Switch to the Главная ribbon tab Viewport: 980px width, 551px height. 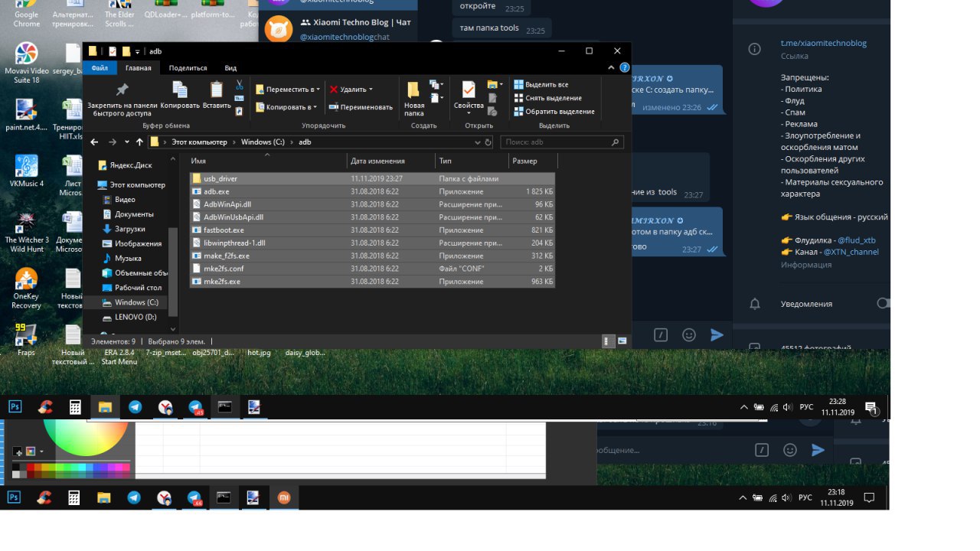139,68
